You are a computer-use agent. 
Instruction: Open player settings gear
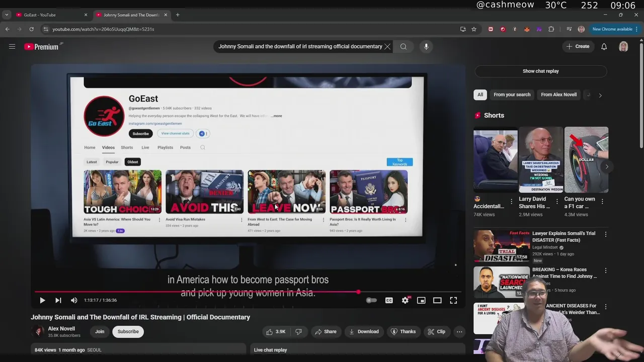(x=405, y=300)
